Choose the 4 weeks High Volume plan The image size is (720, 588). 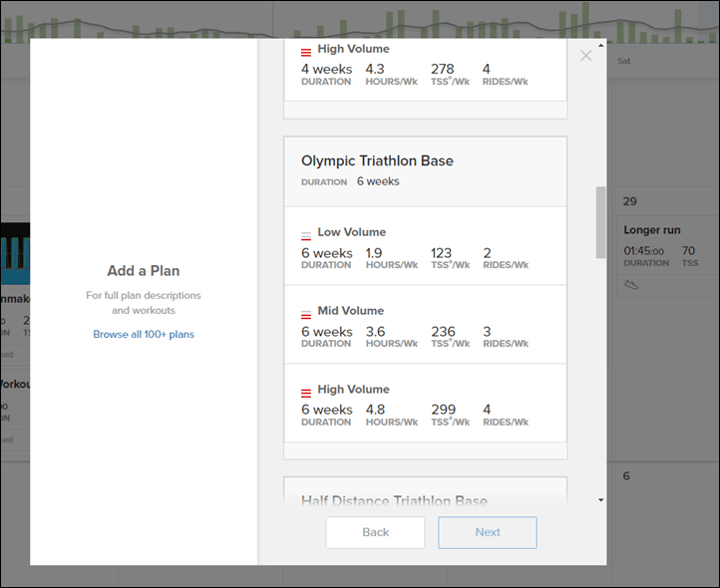click(x=425, y=70)
